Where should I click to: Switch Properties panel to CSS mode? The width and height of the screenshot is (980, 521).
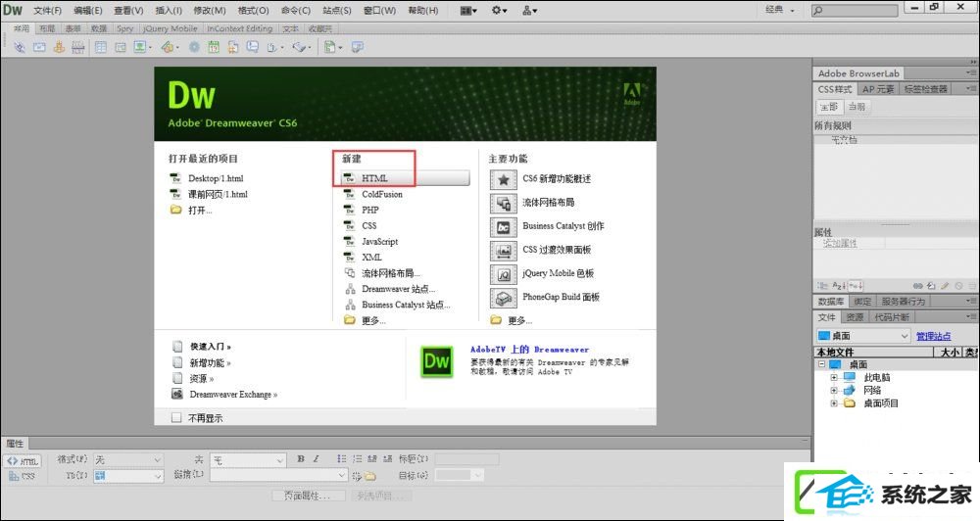(x=23, y=476)
